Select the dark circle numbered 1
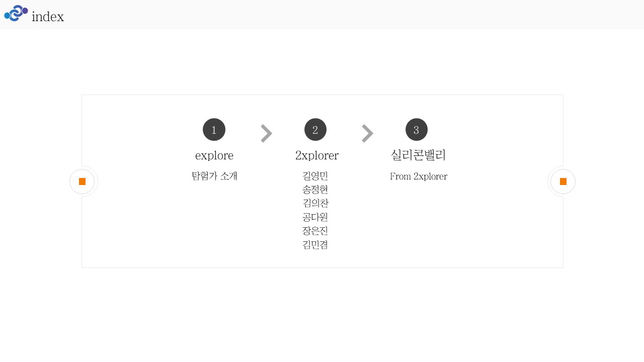The image size is (644, 362). pos(214,130)
